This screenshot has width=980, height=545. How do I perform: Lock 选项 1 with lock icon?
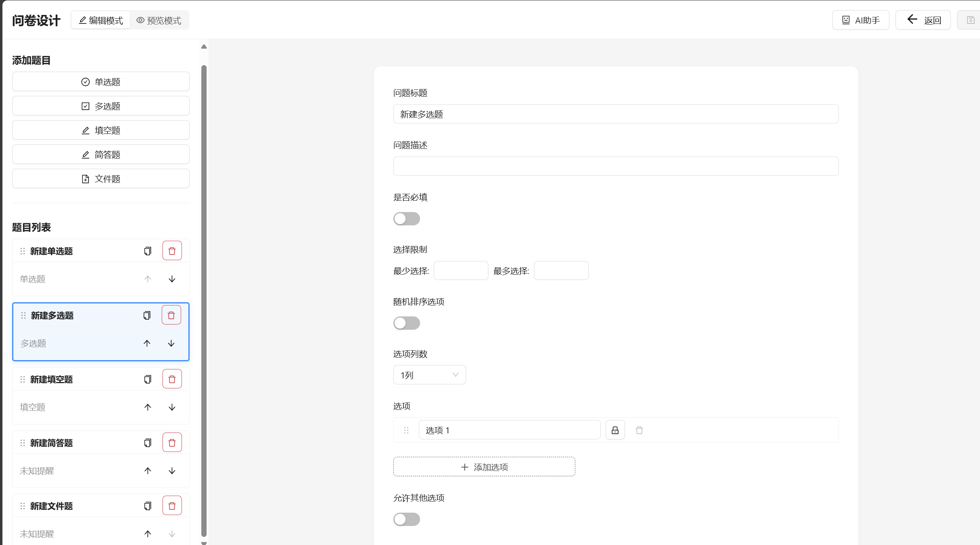coord(615,430)
